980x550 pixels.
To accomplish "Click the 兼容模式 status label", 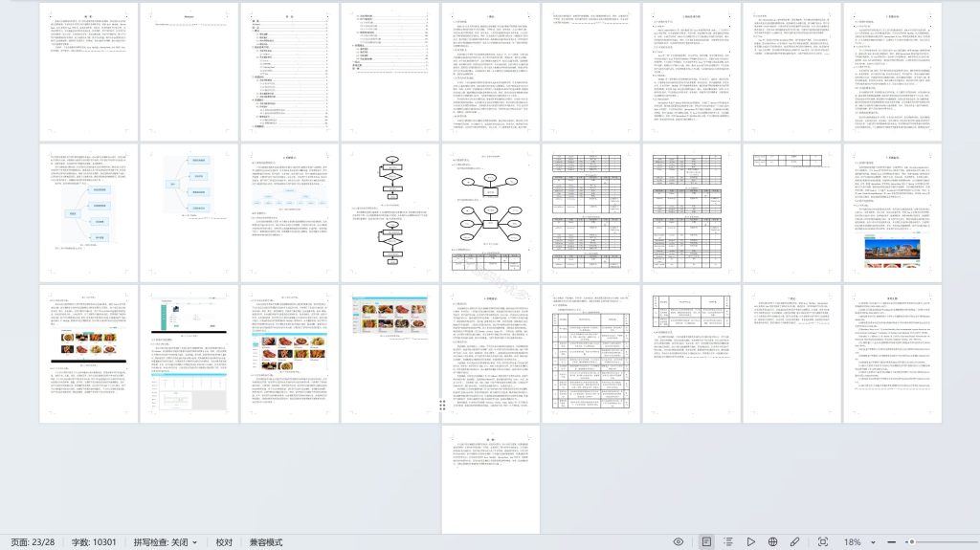I will [x=266, y=542].
